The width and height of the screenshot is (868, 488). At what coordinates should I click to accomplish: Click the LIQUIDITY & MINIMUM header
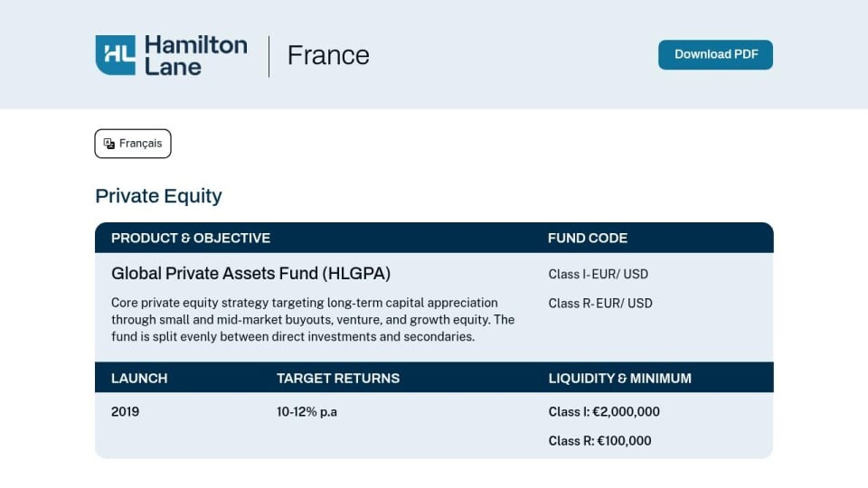pyautogui.click(x=619, y=379)
